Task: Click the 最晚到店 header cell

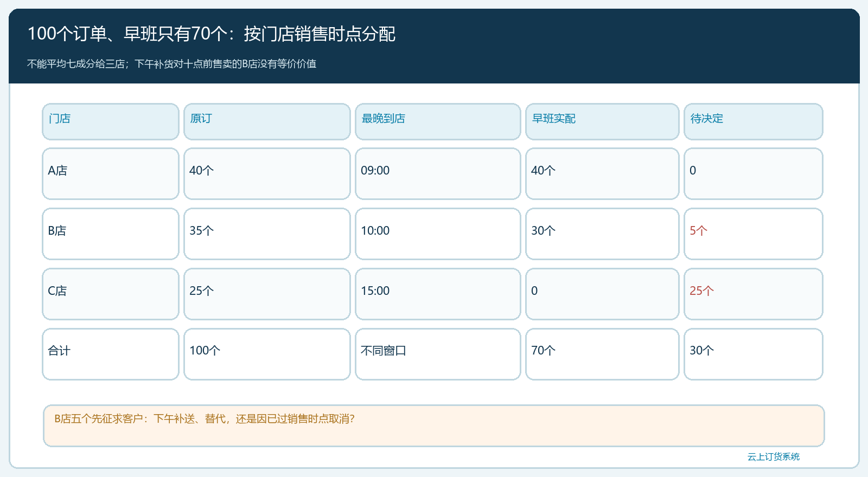Action: [x=438, y=121]
